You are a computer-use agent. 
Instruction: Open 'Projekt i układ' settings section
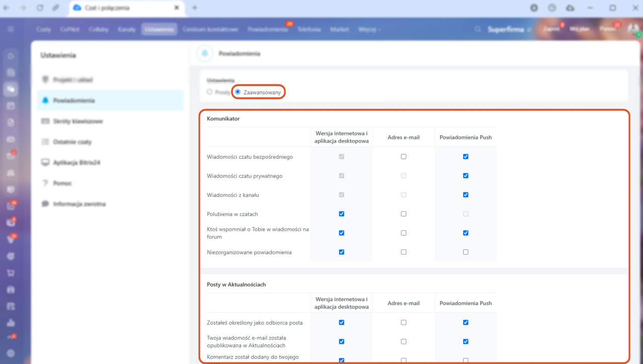(111, 80)
